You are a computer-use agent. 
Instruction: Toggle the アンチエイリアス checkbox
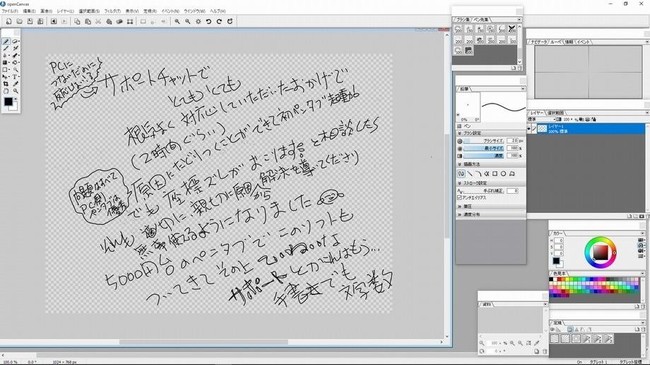click(x=459, y=198)
